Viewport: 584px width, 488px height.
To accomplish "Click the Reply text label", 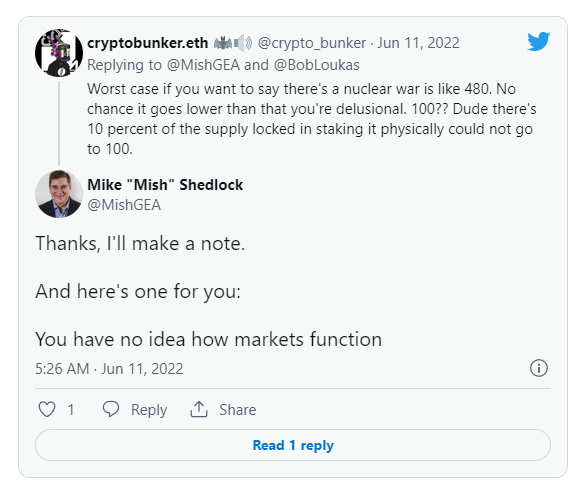I will click(x=149, y=410).
